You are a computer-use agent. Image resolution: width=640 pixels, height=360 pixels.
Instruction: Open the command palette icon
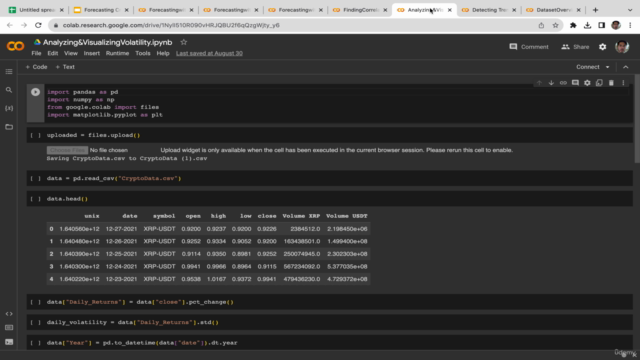point(9,328)
